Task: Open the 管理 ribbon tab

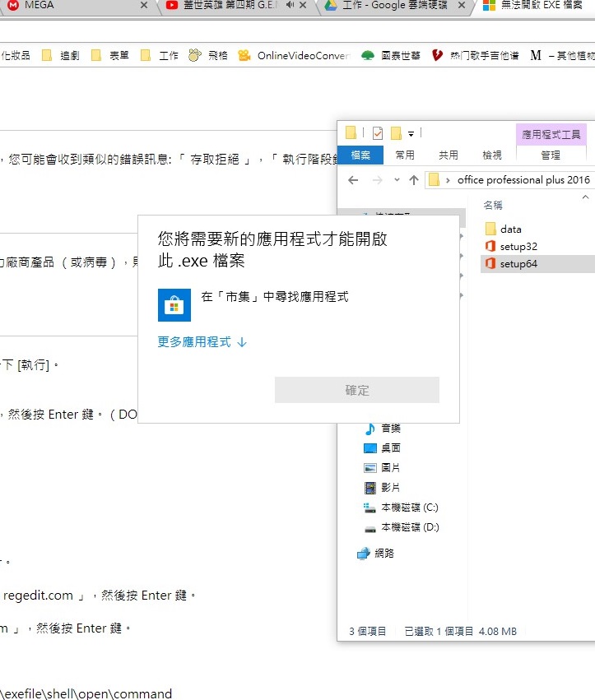Action: click(x=551, y=155)
